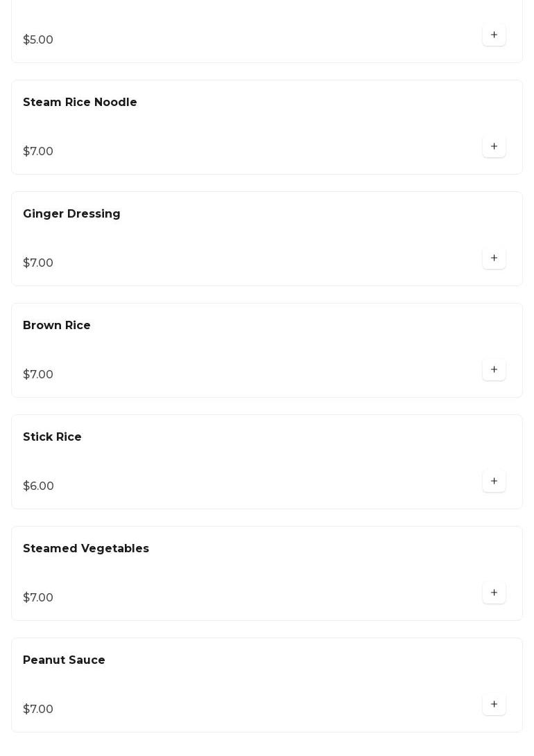Click the $5.00 price at the top

tap(38, 40)
